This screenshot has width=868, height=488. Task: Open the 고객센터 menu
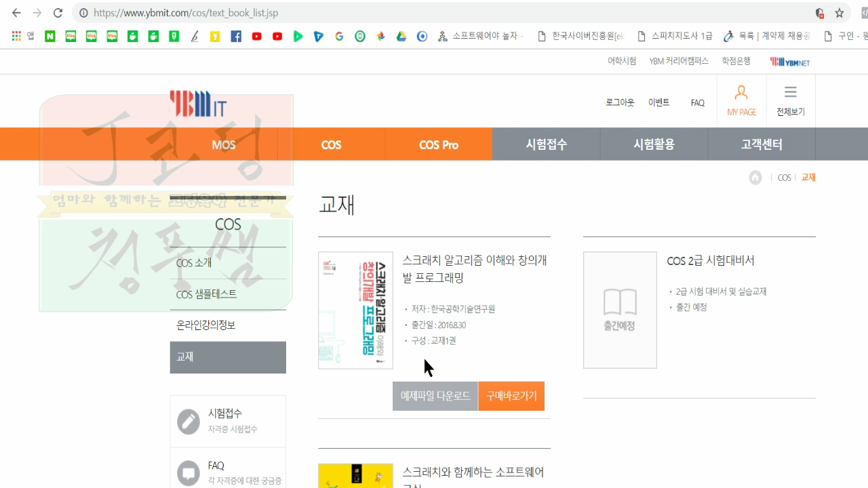click(761, 144)
